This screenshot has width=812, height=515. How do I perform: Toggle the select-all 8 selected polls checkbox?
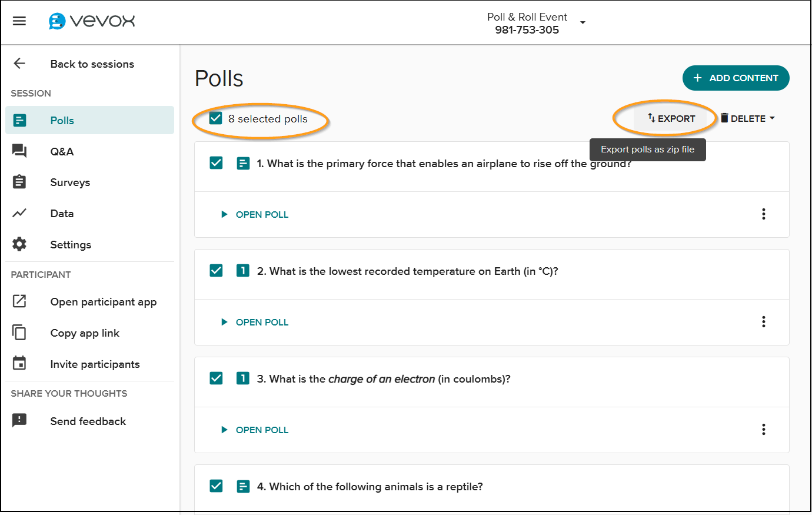tap(216, 118)
